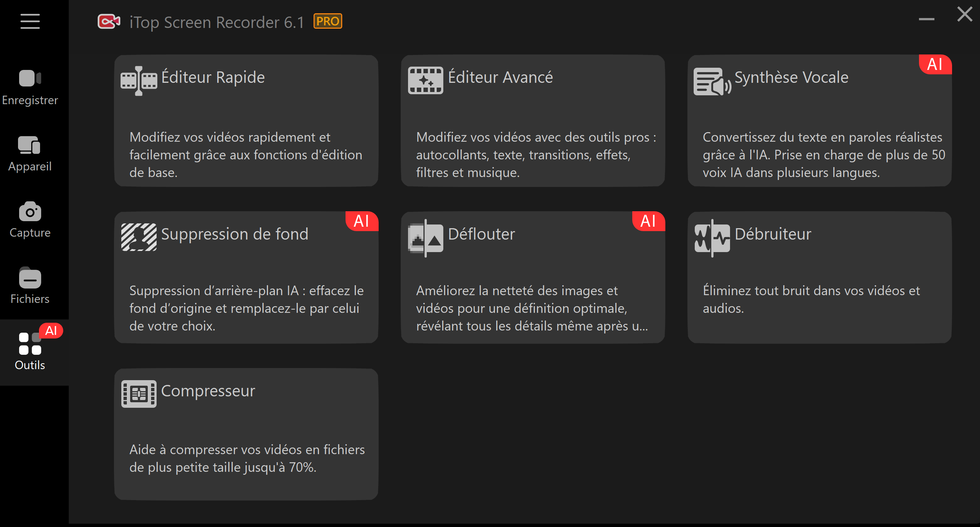Select the Capture camera icon
980x527 pixels.
point(30,212)
